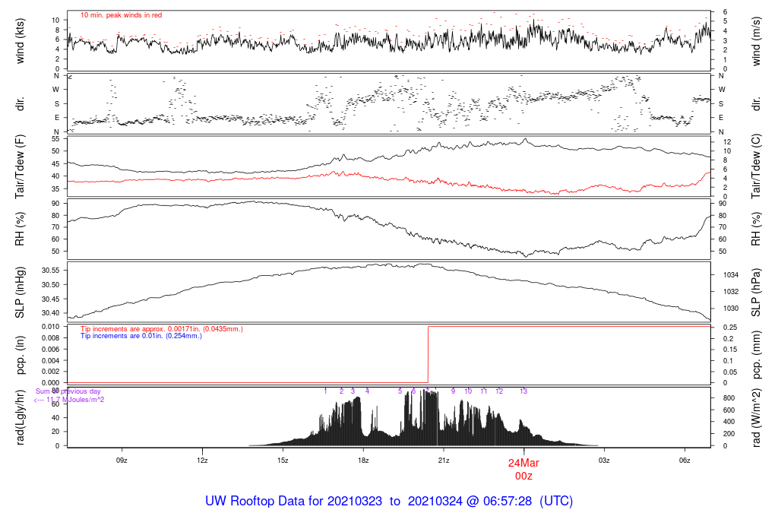
Task: Click the '30.55' SLP axis tick label
Action: pyautogui.click(x=51, y=271)
